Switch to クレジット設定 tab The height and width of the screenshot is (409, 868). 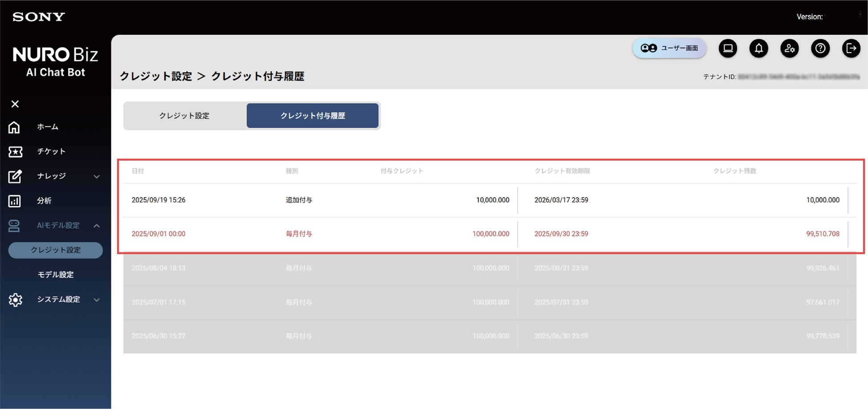point(185,116)
